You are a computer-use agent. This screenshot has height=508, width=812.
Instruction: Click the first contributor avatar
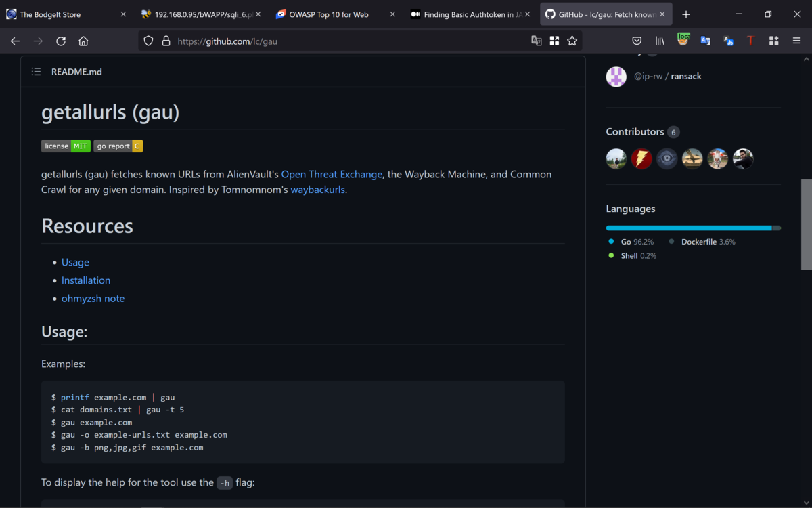[616, 159]
